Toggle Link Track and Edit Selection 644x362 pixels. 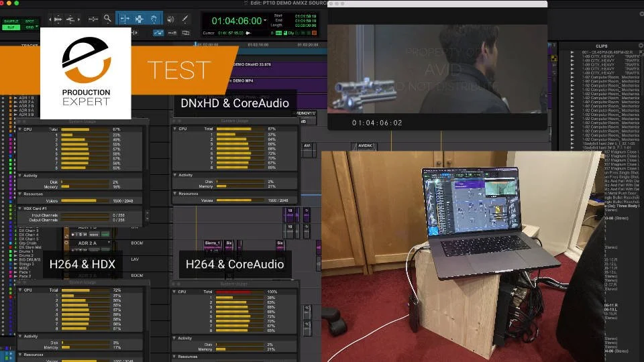point(172,33)
